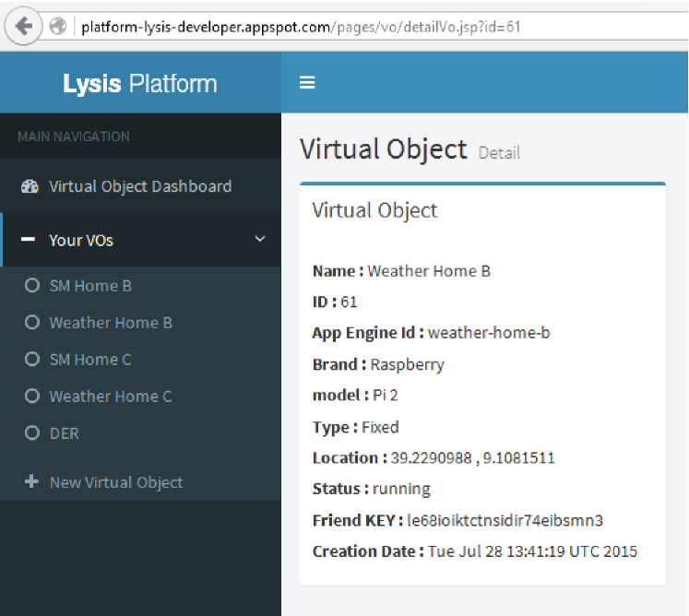Click the Lysis Platform logo
This screenshot has width=689, height=616.
point(140,83)
